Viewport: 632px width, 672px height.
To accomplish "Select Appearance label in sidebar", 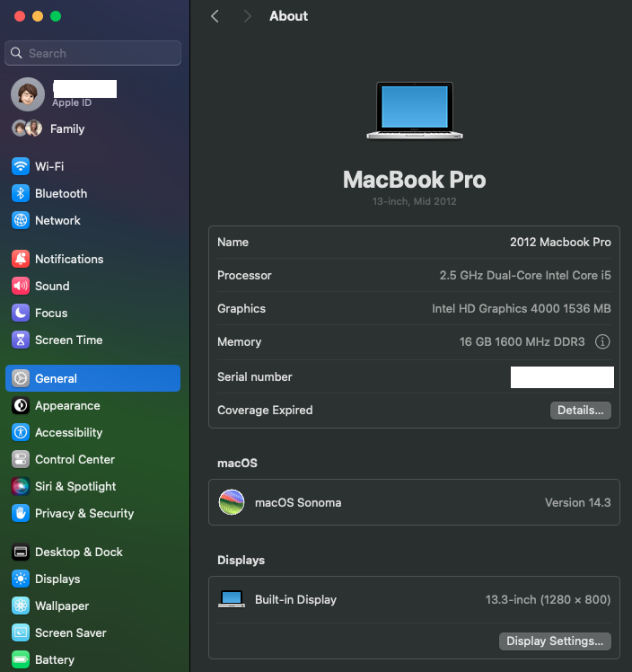I will click(x=67, y=405).
